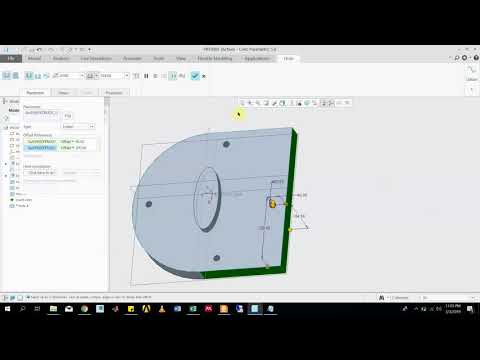Cancel the hole feature with X
This screenshot has height=360, width=480.
pyautogui.click(x=204, y=76)
